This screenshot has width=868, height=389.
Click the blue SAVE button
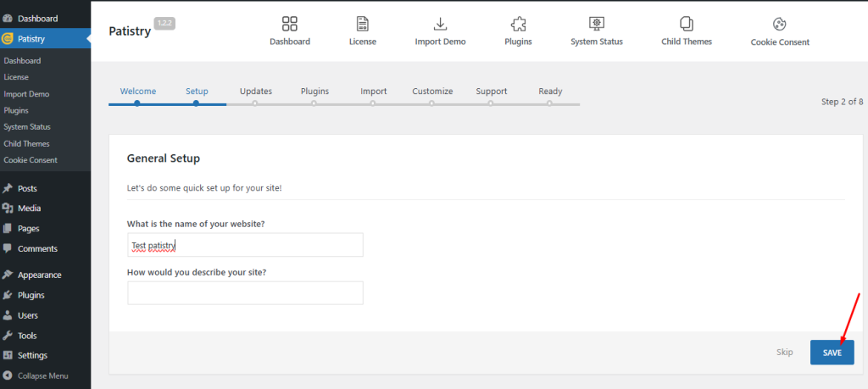pos(832,353)
